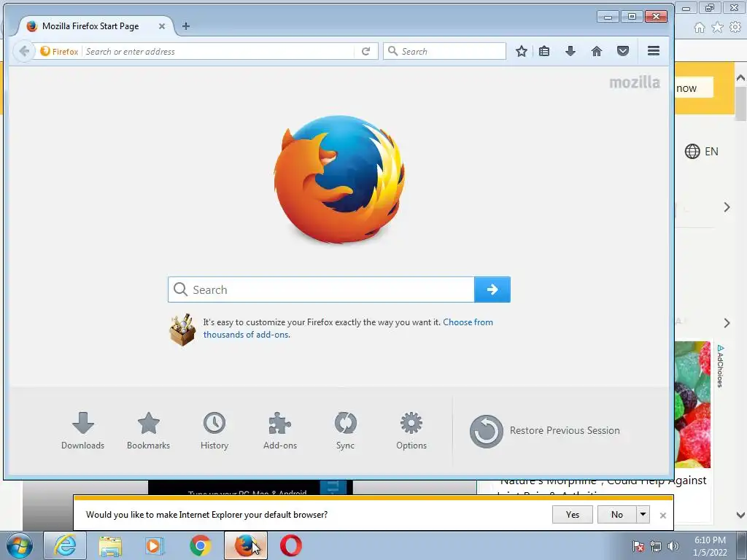747x560 pixels.
Task: Reload the page with refresh icon
Action: (365, 51)
